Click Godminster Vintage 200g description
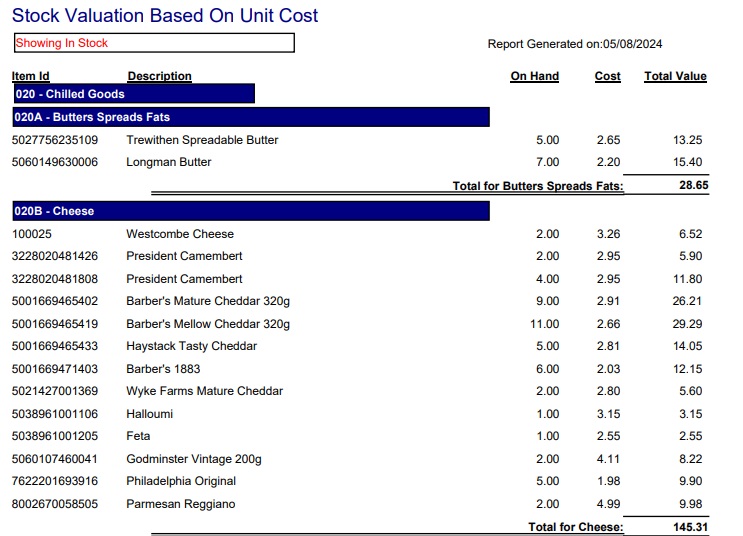Screen dimensions: 743x536 click(194, 459)
